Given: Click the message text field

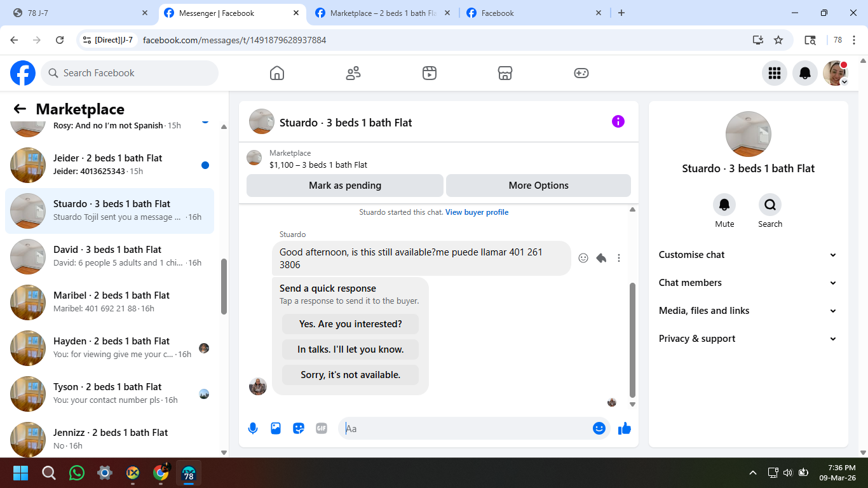Looking at the screenshot, I should [466, 428].
